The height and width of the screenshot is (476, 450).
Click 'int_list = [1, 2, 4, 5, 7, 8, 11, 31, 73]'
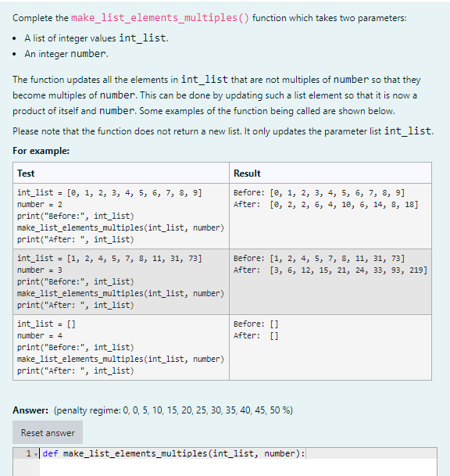(109, 259)
